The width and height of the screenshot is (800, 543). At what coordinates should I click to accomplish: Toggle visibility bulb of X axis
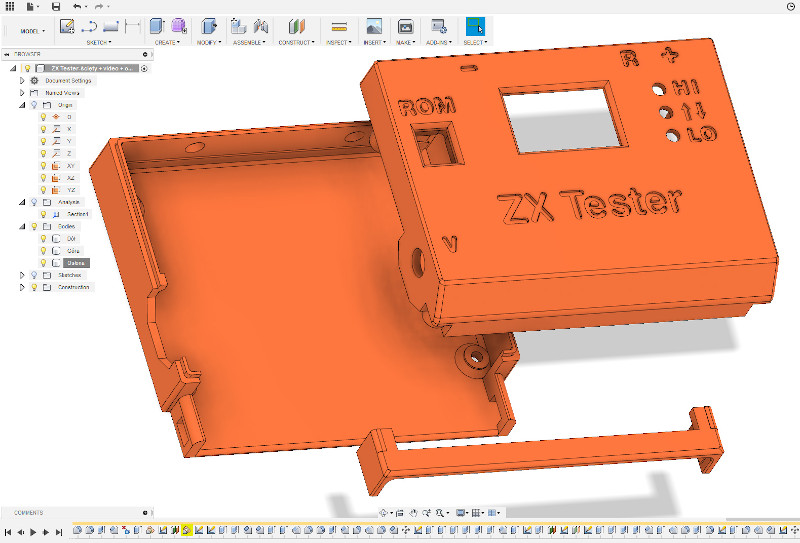click(x=43, y=129)
